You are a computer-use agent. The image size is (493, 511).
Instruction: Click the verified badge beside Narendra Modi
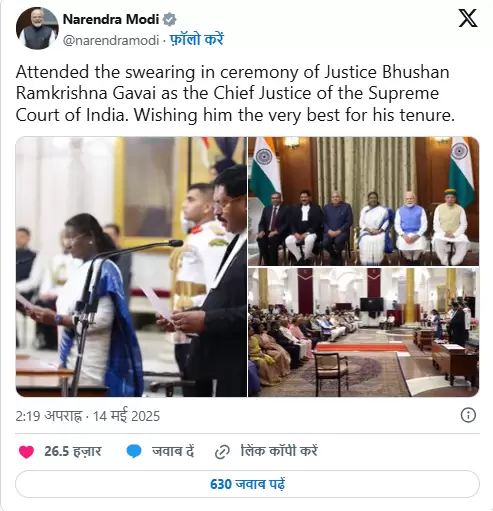click(x=169, y=19)
